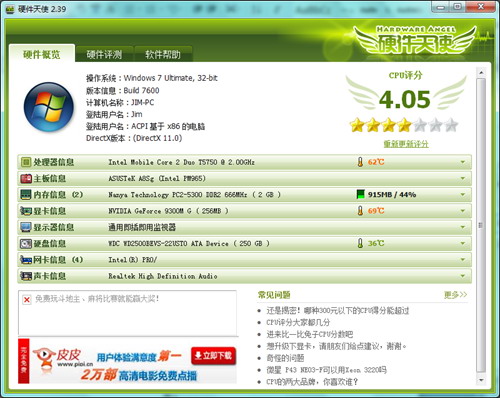Switch to the 硬件概览 tab
Viewport: 500px width, 398px height.
pyautogui.click(x=42, y=54)
